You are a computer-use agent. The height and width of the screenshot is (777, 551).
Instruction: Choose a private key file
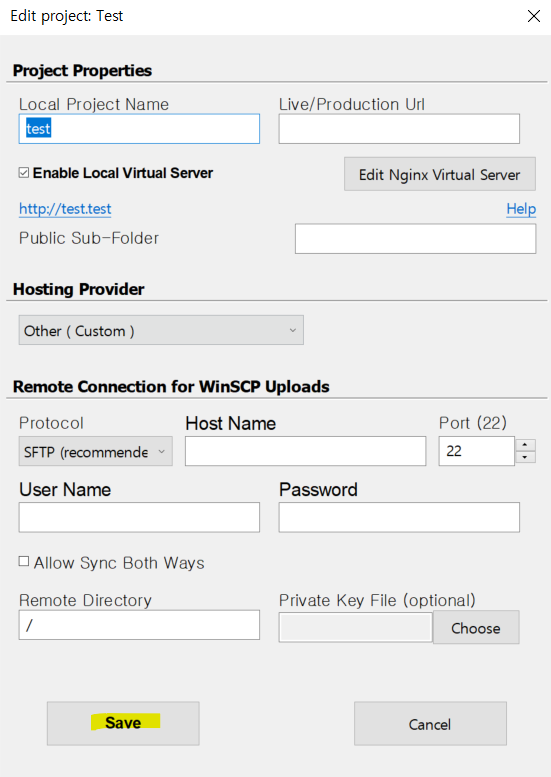[x=476, y=627]
